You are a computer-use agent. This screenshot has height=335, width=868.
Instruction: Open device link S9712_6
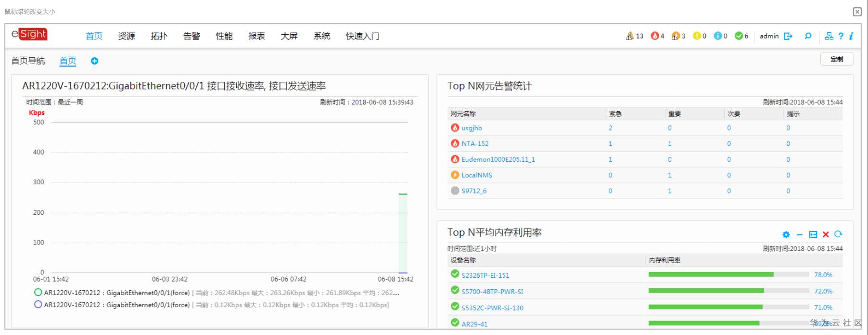coord(474,191)
